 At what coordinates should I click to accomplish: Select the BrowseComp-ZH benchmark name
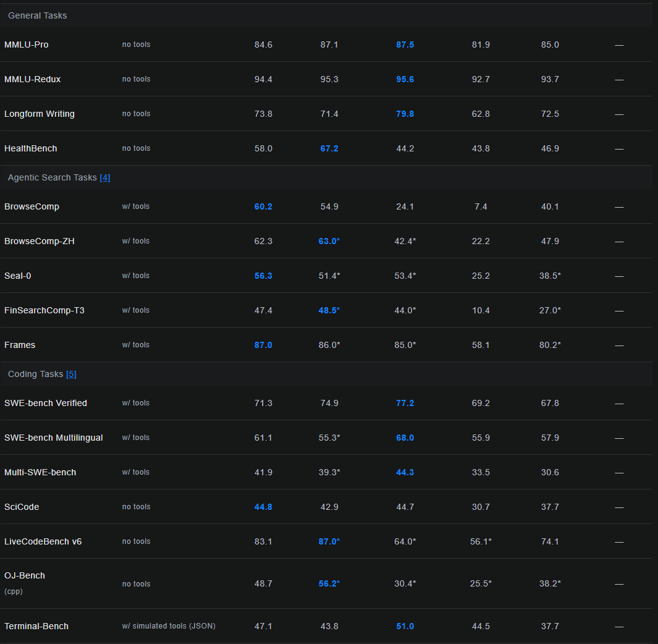tap(39, 241)
